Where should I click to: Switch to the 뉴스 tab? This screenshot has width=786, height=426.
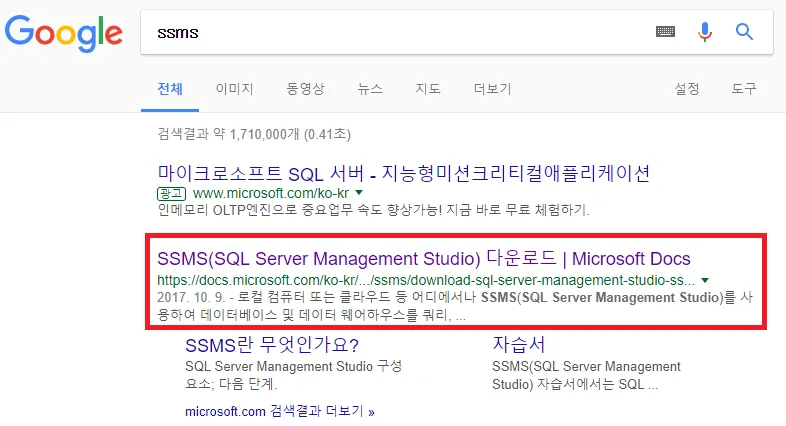click(x=370, y=89)
